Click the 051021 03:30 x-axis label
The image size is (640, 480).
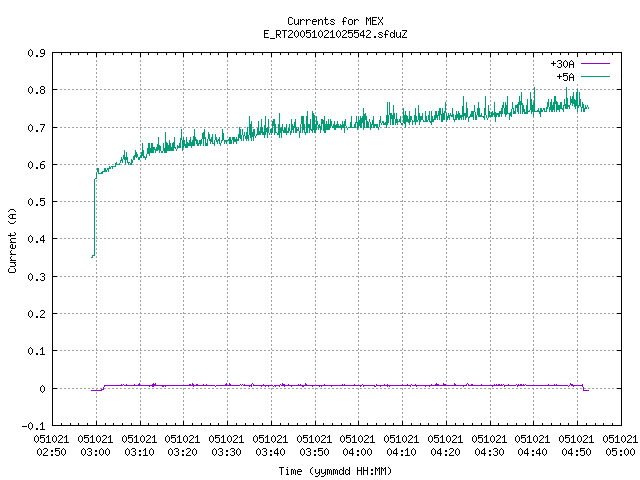coord(226,446)
